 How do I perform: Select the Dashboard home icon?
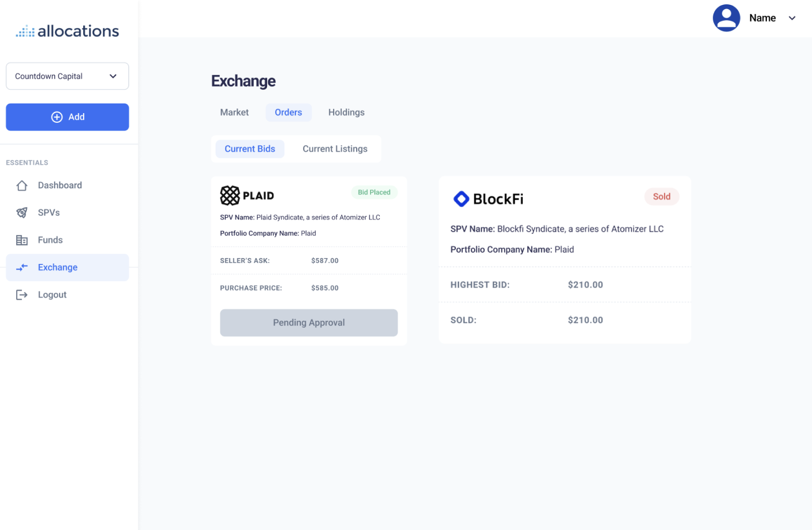(21, 185)
